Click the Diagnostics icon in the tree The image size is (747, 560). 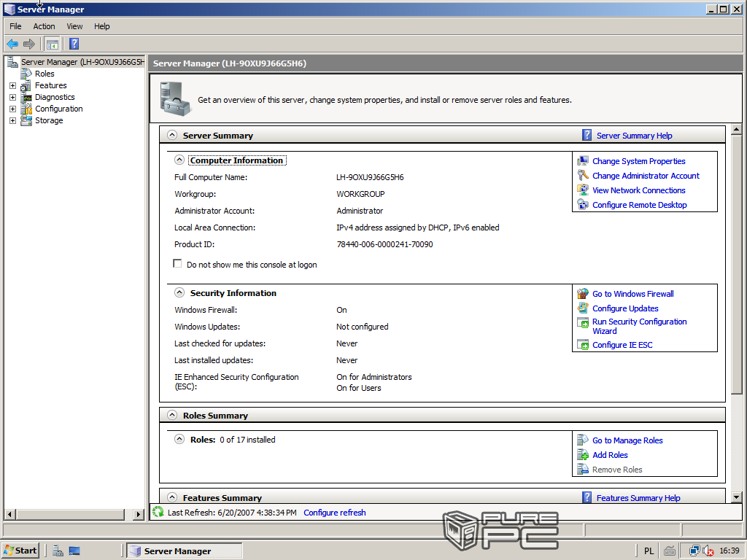26,97
